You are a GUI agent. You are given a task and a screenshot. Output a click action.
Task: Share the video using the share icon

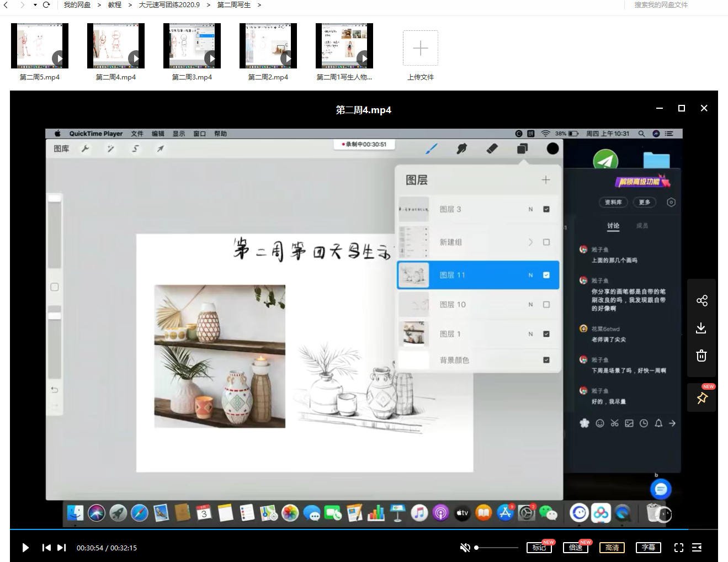point(702,300)
